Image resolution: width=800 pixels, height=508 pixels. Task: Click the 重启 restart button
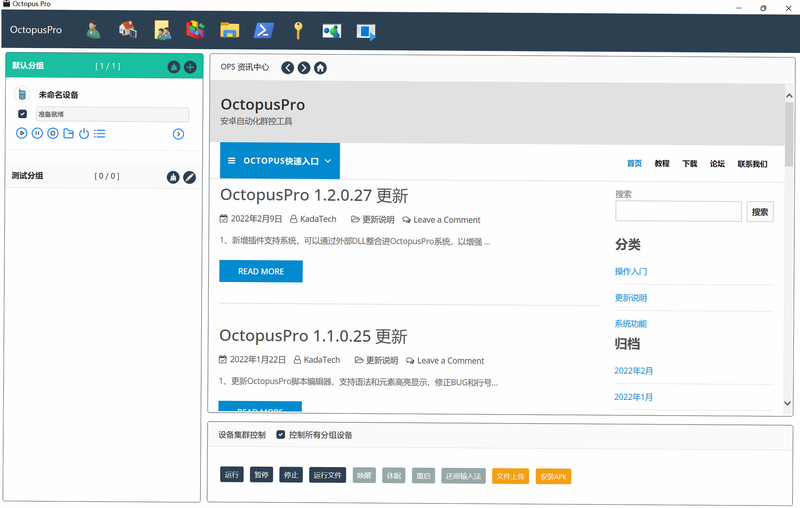(x=423, y=476)
